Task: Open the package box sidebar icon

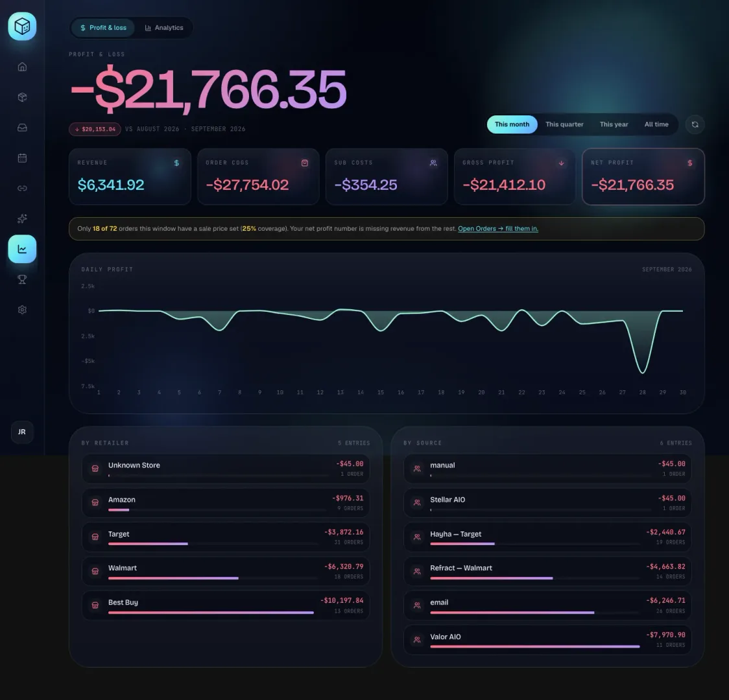Action: (x=22, y=97)
